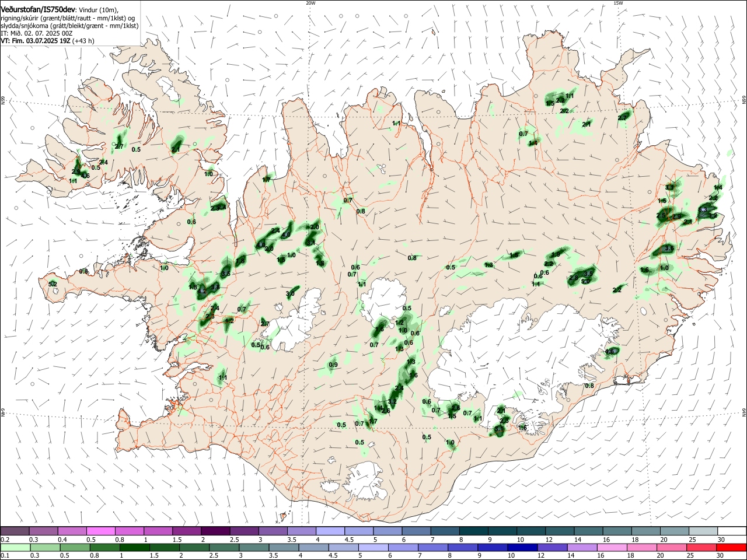The image size is (747, 560).
Task: Select lower legend deep blue swatch at 10
Action: (522, 547)
